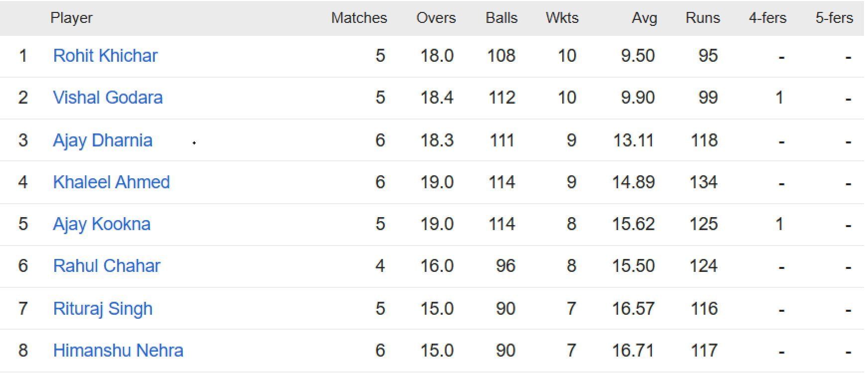
Task: Open Himanshu Nehra's profile link
Action: coord(118,351)
